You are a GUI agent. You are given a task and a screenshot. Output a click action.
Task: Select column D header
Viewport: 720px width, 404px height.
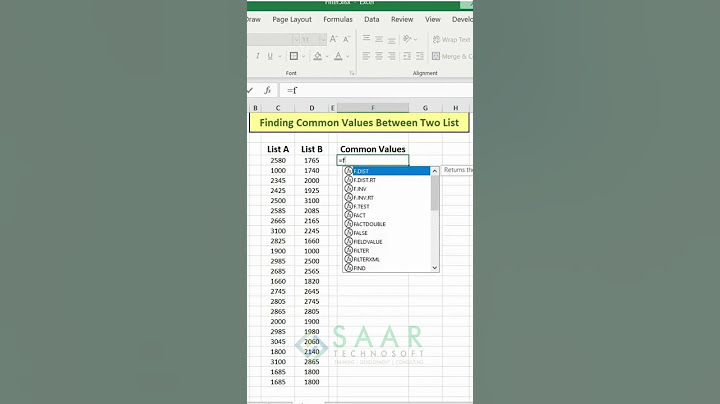[312, 108]
